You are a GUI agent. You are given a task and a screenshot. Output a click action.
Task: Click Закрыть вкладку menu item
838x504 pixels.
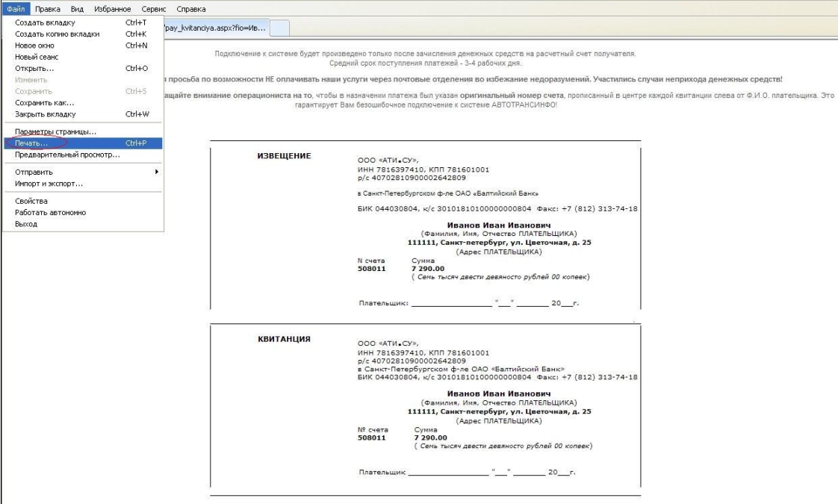pos(45,114)
